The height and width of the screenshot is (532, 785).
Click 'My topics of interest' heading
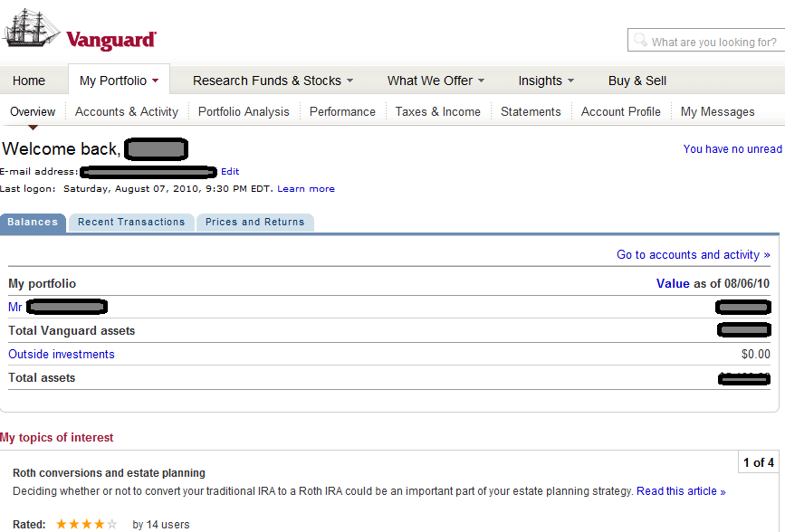coord(56,437)
